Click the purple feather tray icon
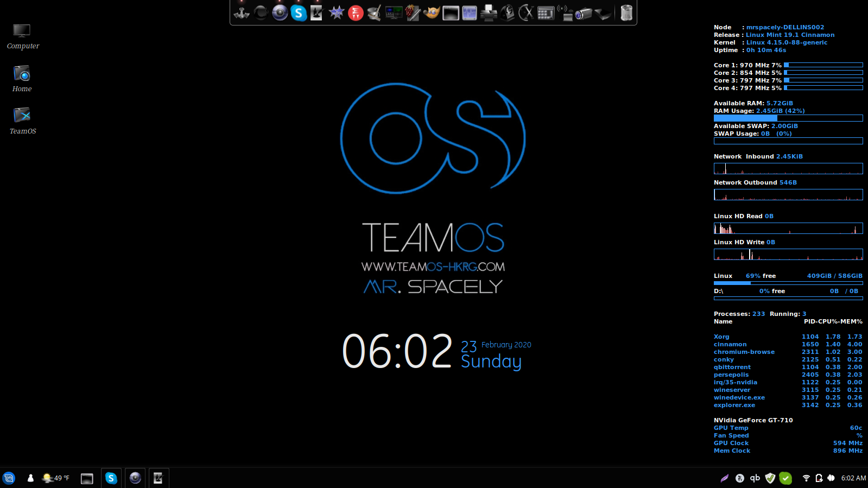868x488 pixels. click(x=725, y=478)
